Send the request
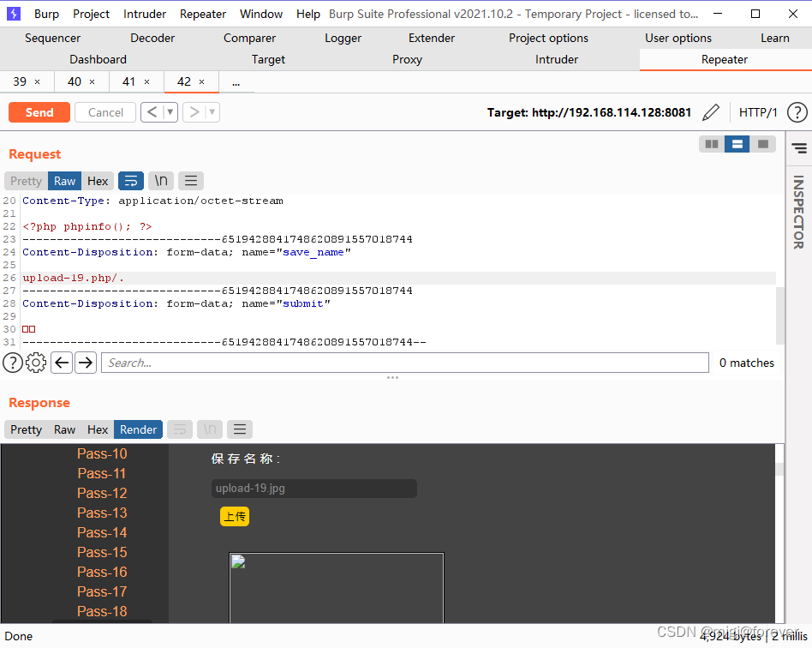This screenshot has height=648, width=812. pyautogui.click(x=39, y=112)
